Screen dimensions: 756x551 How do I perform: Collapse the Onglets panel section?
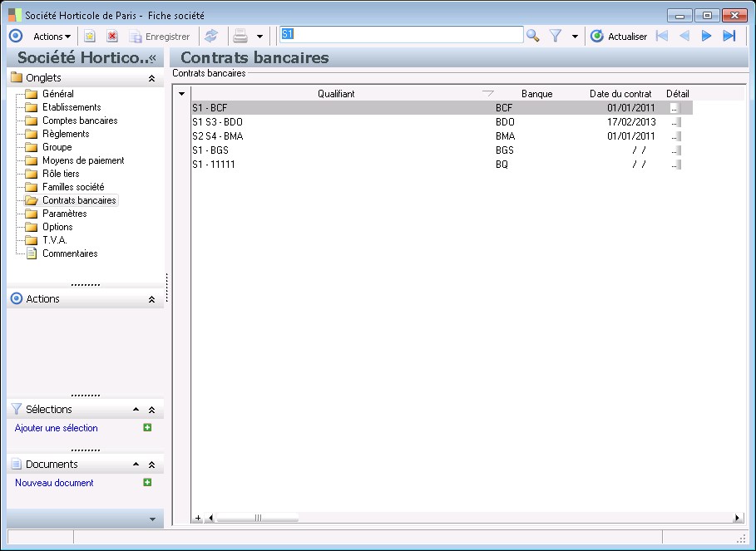[x=151, y=78]
